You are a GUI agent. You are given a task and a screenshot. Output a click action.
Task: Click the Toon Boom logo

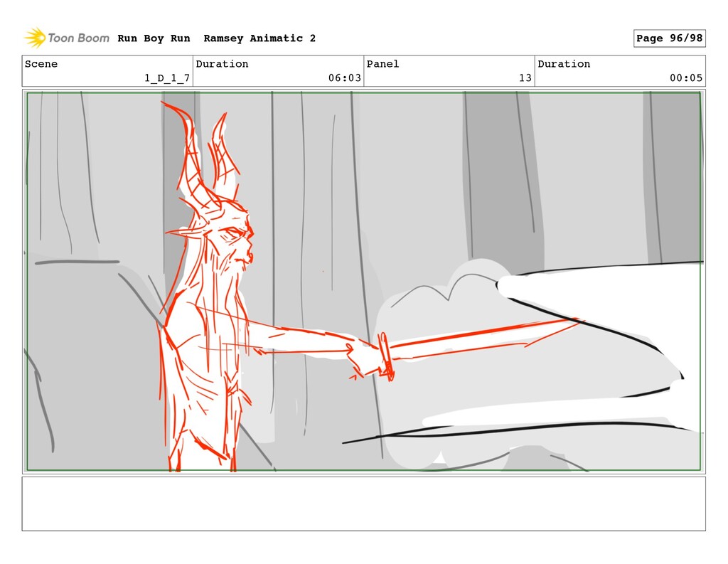[x=67, y=38]
